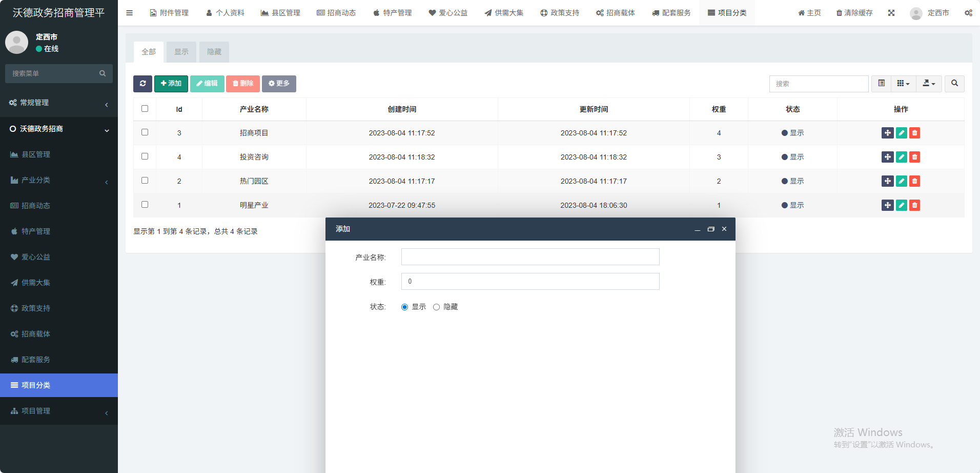Image resolution: width=980 pixels, height=473 pixels.
Task: Click green edit icon for 投资咨询 row
Action: [x=901, y=157]
